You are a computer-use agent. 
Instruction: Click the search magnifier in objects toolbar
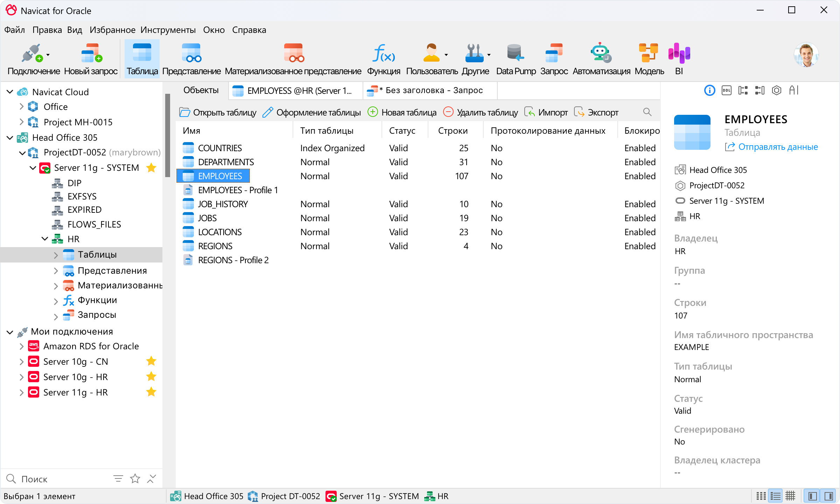pyautogui.click(x=647, y=112)
